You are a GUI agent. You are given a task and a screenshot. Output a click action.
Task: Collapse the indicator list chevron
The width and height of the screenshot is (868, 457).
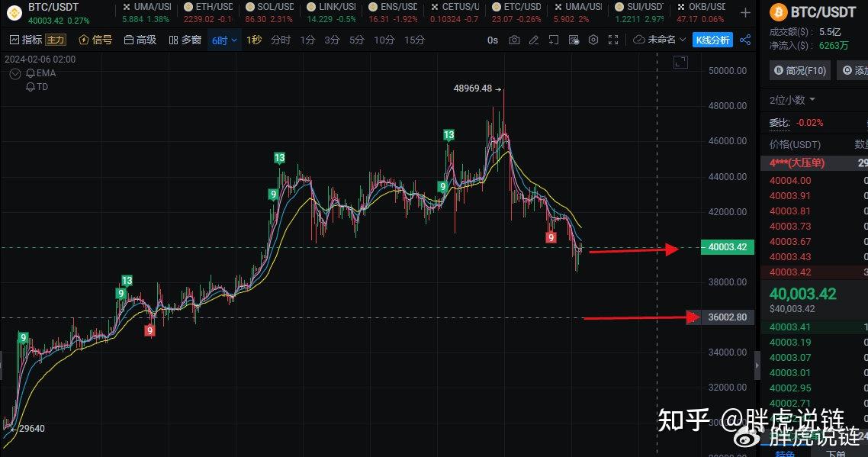15,74
